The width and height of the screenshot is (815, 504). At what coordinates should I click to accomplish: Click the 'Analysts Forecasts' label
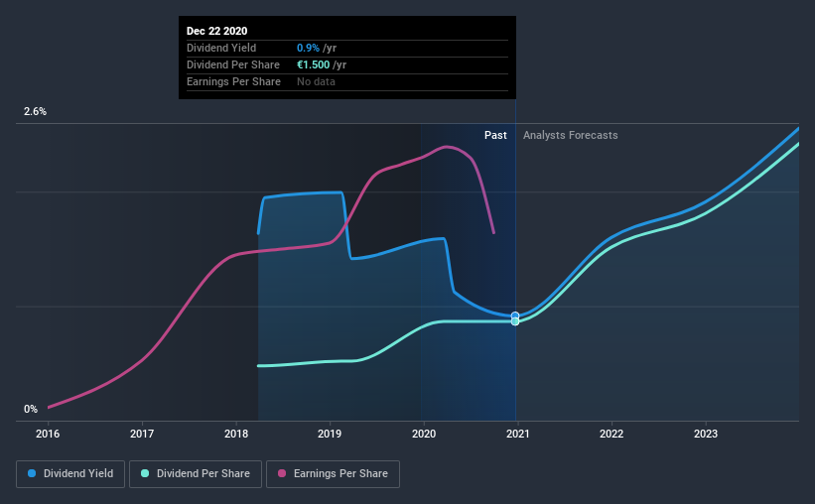(x=570, y=135)
